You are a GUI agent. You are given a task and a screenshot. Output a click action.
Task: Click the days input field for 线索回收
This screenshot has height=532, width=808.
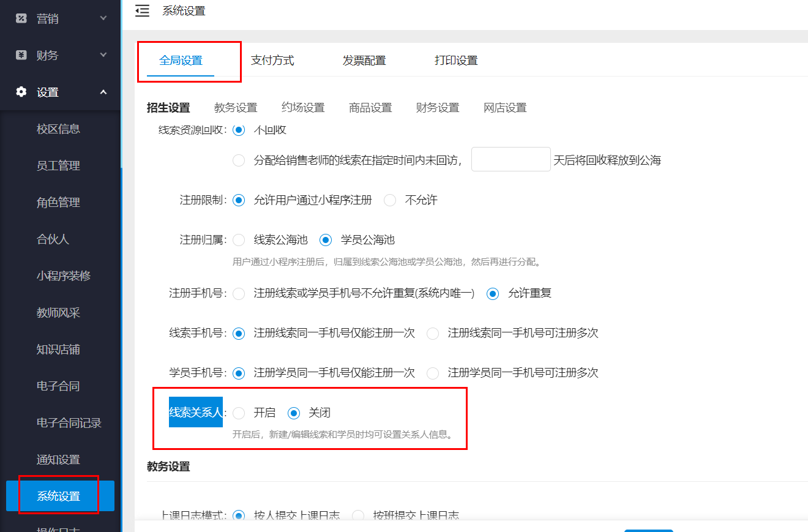tap(511, 159)
